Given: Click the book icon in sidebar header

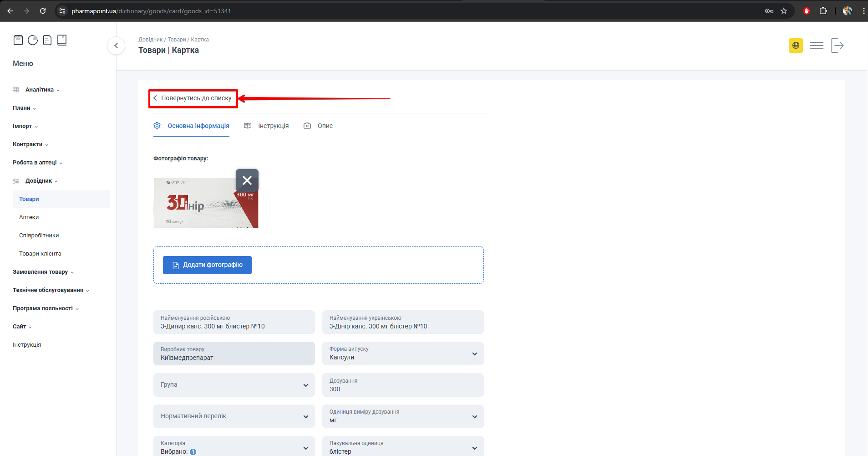Looking at the screenshot, I should 62,40.
